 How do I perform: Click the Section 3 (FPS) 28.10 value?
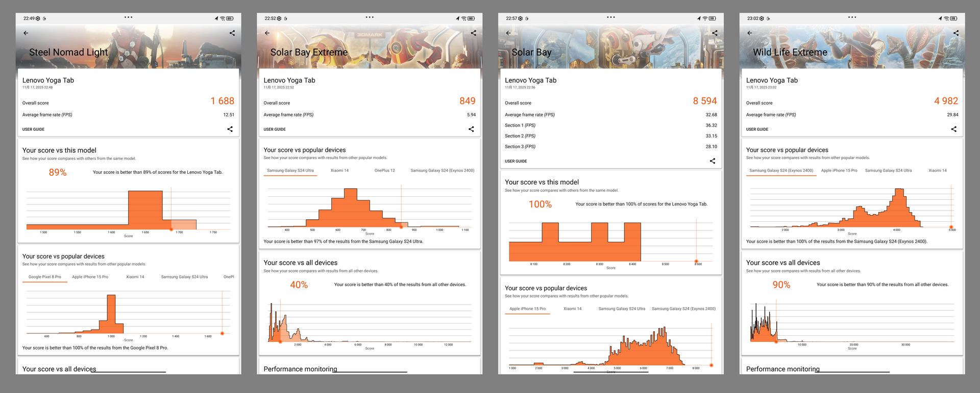pyautogui.click(x=712, y=147)
